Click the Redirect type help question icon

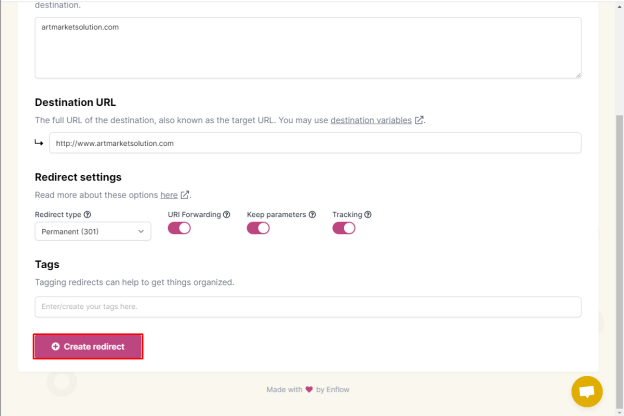tap(88, 215)
